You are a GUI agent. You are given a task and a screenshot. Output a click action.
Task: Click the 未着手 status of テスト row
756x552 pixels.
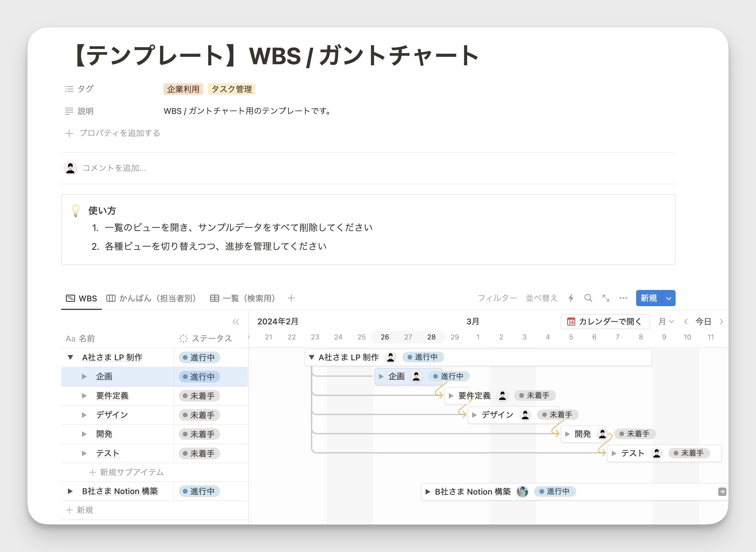pos(199,453)
